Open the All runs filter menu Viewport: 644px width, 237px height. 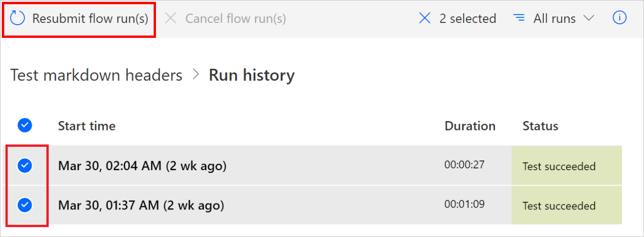click(555, 19)
